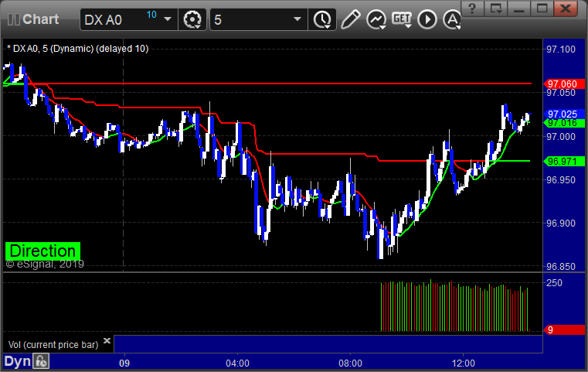Viewport: 588px width, 372px height.
Task: Click the 08:00 label on the time axis
Action: [x=350, y=363]
